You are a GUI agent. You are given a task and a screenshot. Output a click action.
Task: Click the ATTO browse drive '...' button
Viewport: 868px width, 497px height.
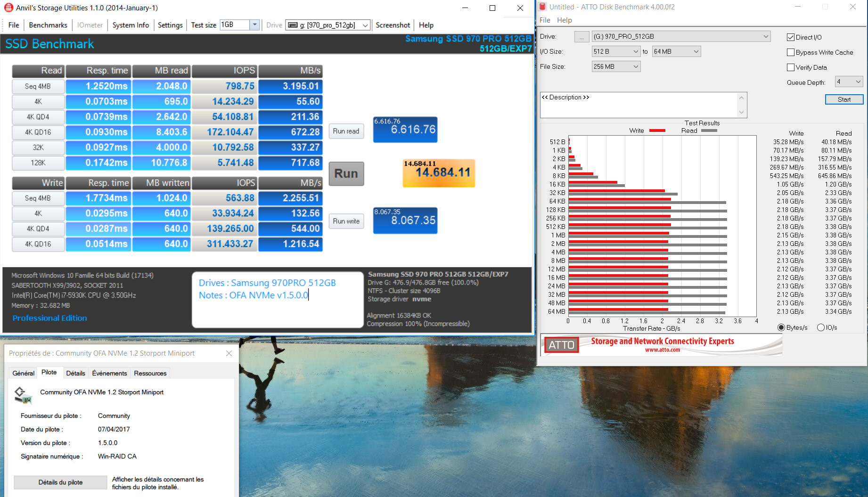[581, 36]
